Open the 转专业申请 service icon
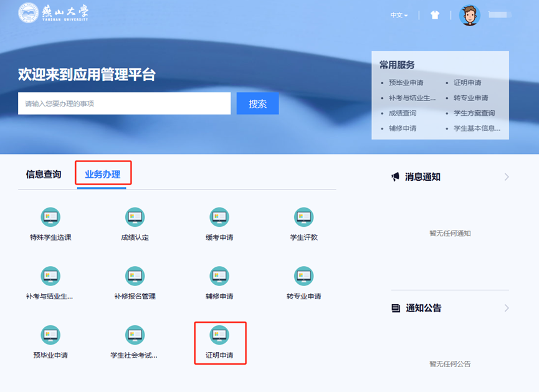Viewport: 539px width, 392px height. pyautogui.click(x=303, y=276)
